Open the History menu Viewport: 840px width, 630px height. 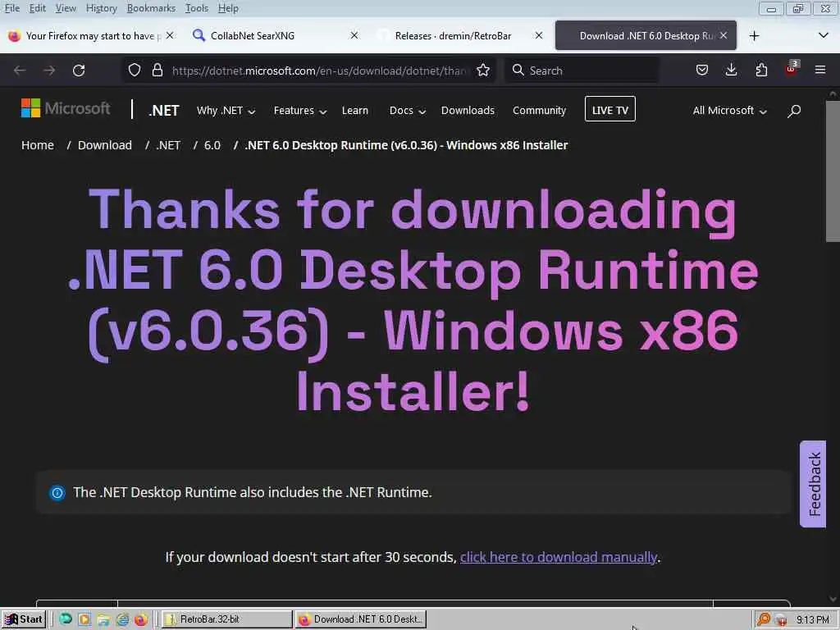101,8
